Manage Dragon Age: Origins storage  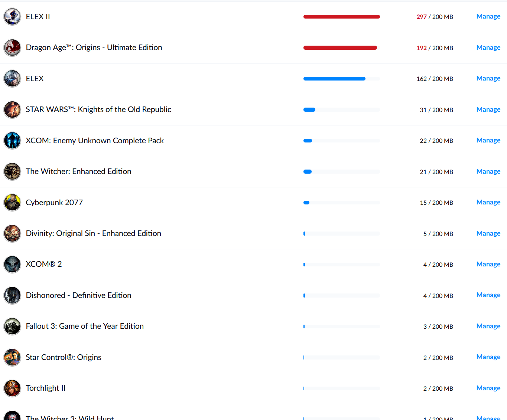click(488, 47)
